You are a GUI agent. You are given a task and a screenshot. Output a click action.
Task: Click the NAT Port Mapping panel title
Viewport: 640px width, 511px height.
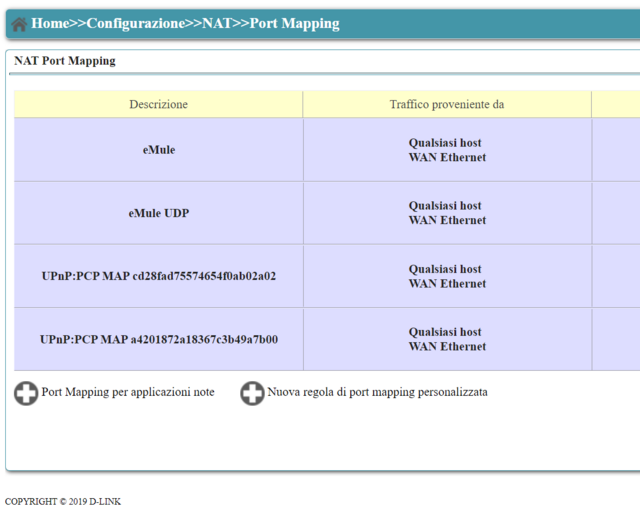65,61
